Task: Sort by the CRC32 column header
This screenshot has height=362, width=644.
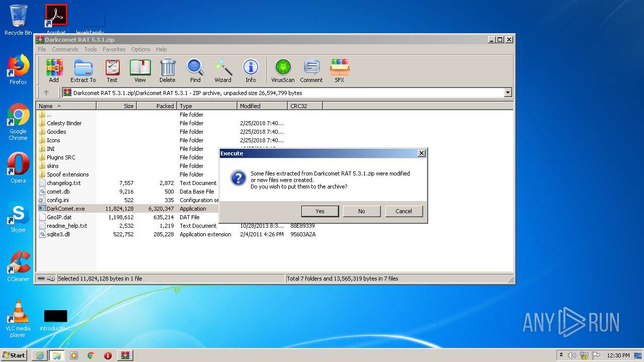Action: tap(305, 106)
